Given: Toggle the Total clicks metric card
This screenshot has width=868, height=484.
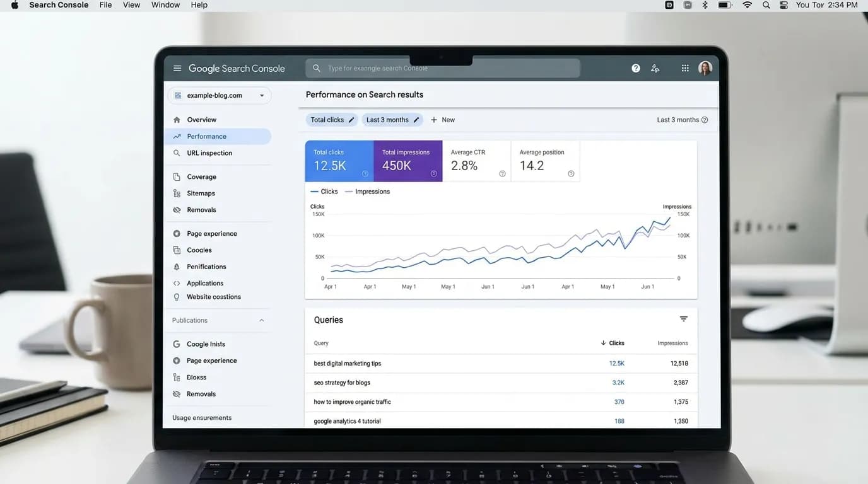Looking at the screenshot, I should pos(339,161).
